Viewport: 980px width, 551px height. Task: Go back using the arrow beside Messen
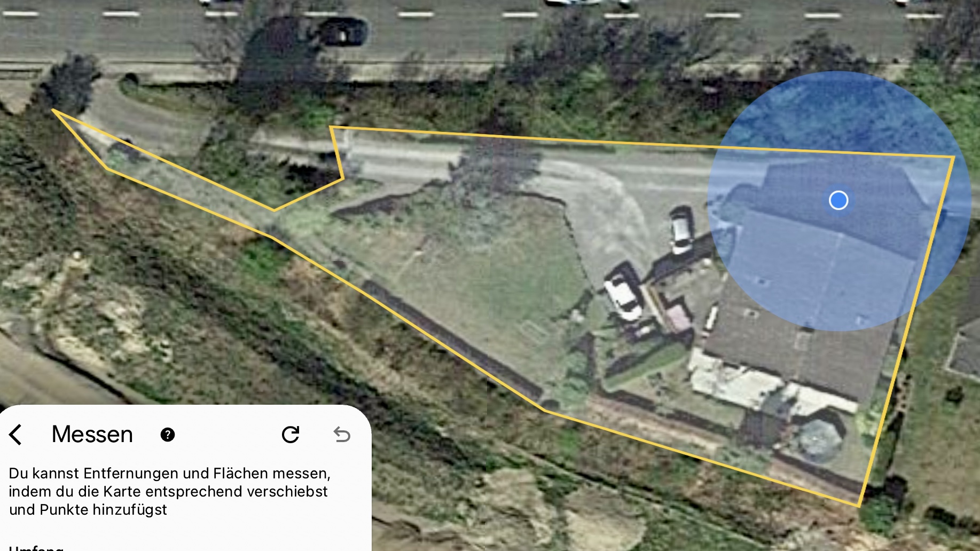coord(16,435)
